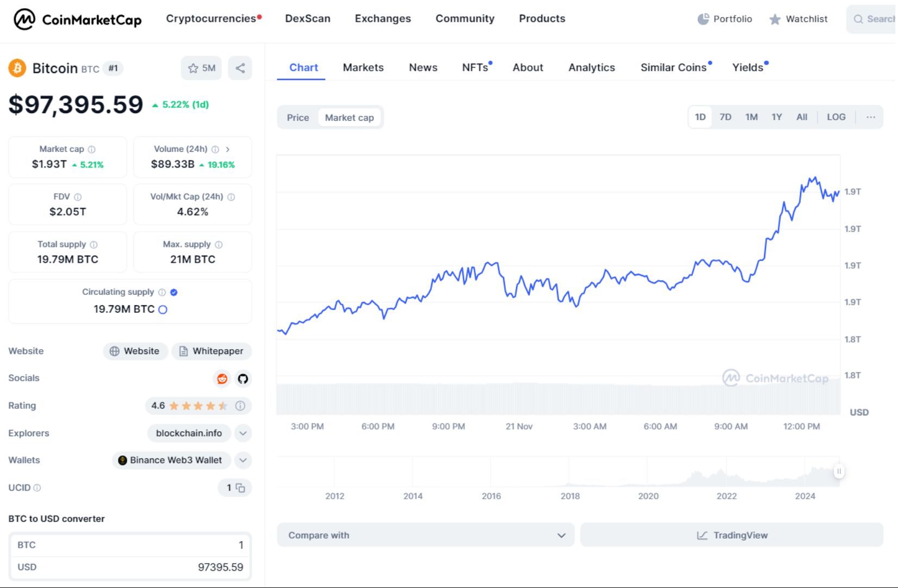Open the Analytics tab

[591, 67]
